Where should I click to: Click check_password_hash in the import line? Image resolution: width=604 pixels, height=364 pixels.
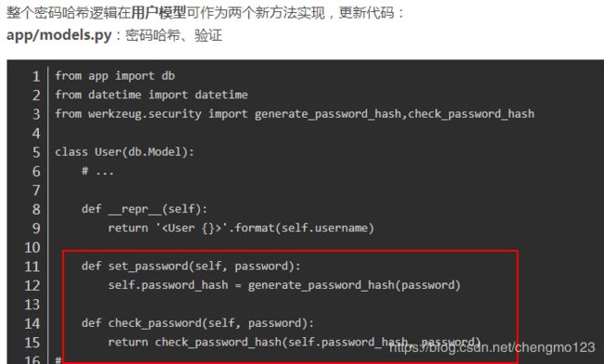(471, 114)
